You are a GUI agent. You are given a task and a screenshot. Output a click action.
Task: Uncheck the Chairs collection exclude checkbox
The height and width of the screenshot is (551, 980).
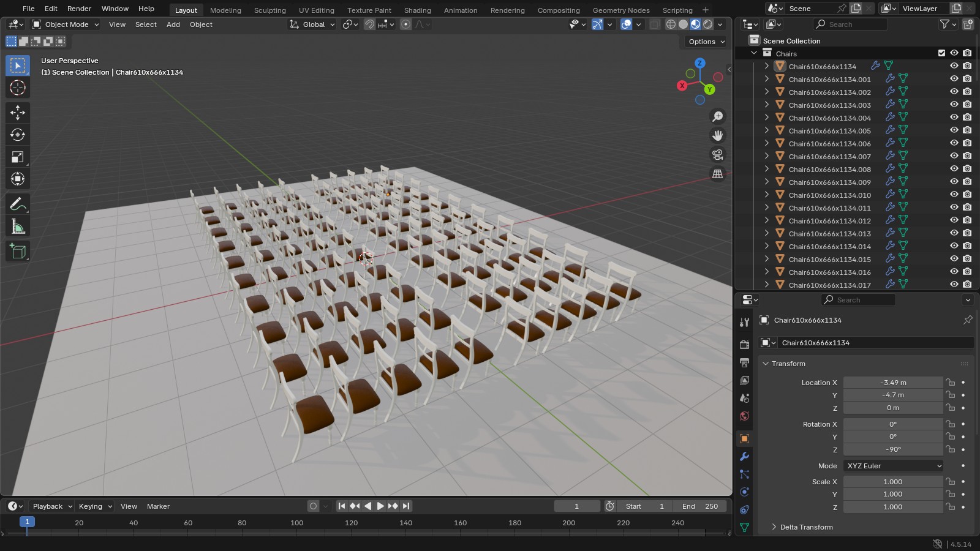[941, 53]
